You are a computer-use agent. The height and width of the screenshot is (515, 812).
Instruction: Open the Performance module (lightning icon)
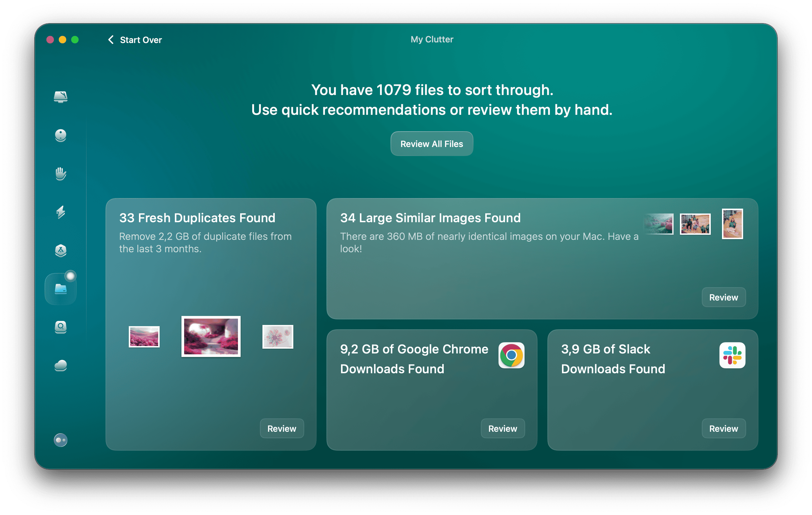coord(60,213)
